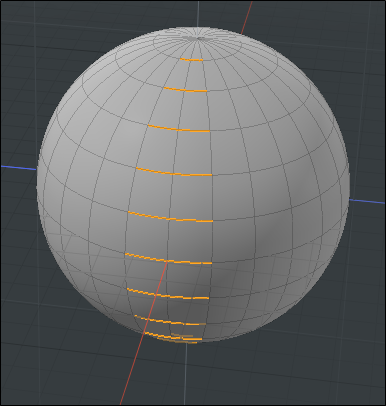Select the second orange edge from the top
This screenshot has width=386, height=406.
coord(185,89)
